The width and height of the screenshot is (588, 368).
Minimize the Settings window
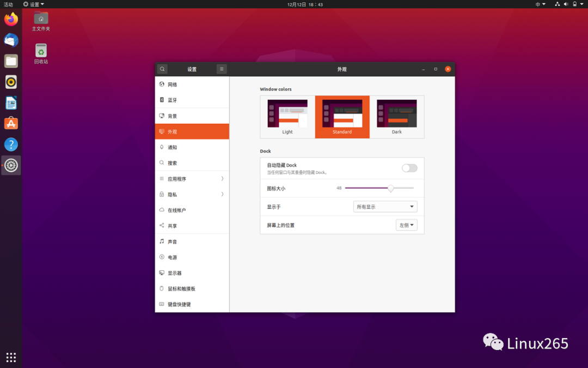(x=424, y=69)
